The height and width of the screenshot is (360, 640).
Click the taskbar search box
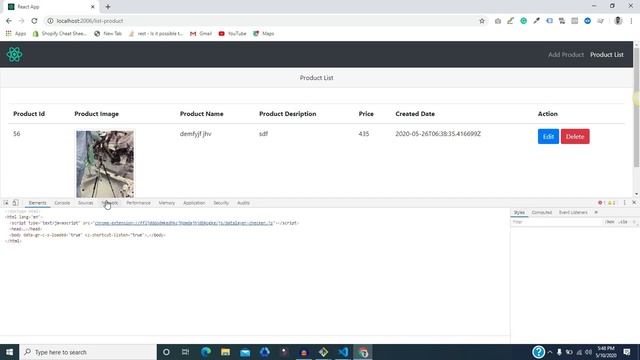pos(88,352)
